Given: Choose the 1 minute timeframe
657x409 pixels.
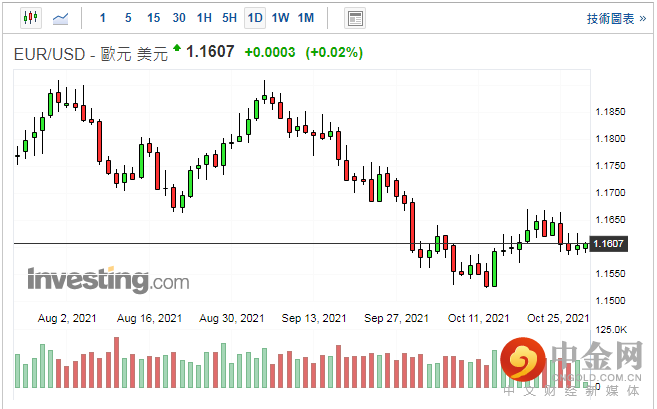Looking at the screenshot, I should (x=103, y=18).
